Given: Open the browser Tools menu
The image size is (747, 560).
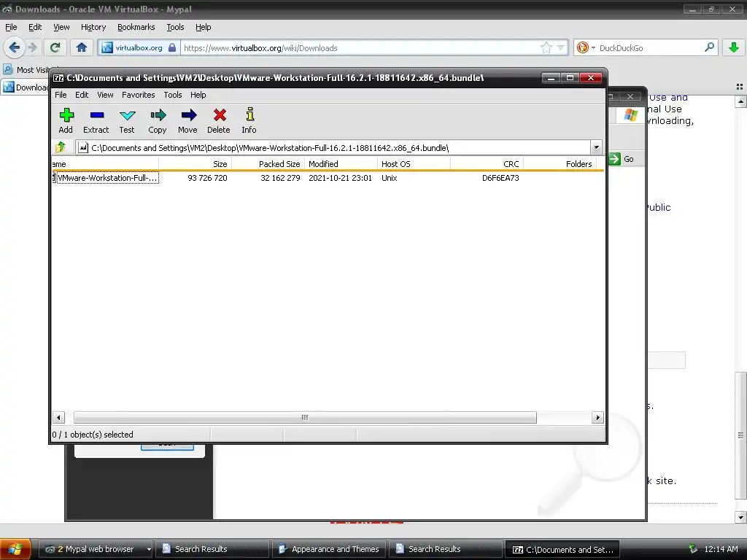Looking at the screenshot, I should tap(175, 27).
